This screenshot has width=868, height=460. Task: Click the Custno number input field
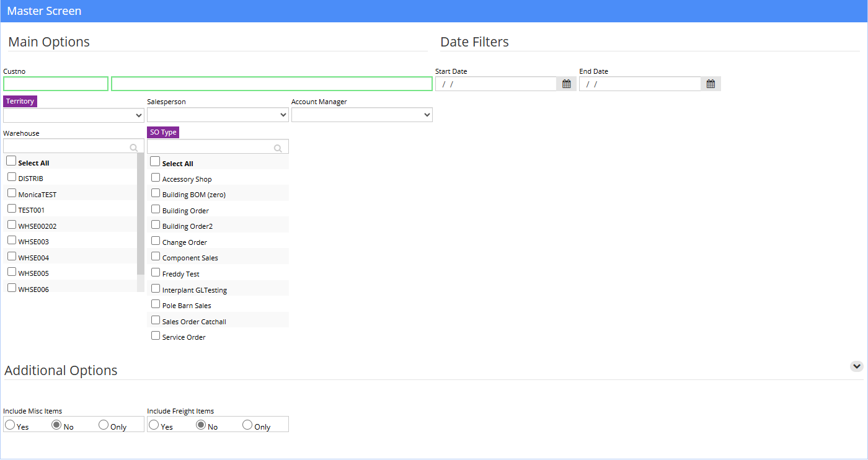pyautogui.click(x=56, y=84)
